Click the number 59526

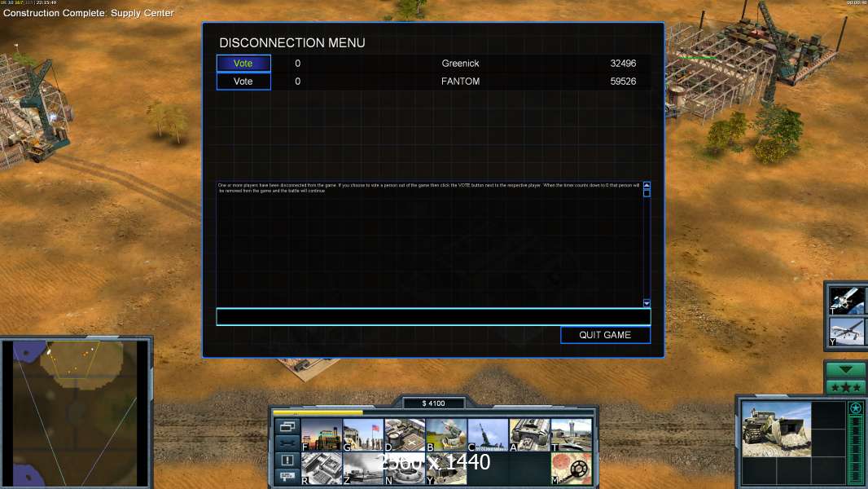(623, 81)
